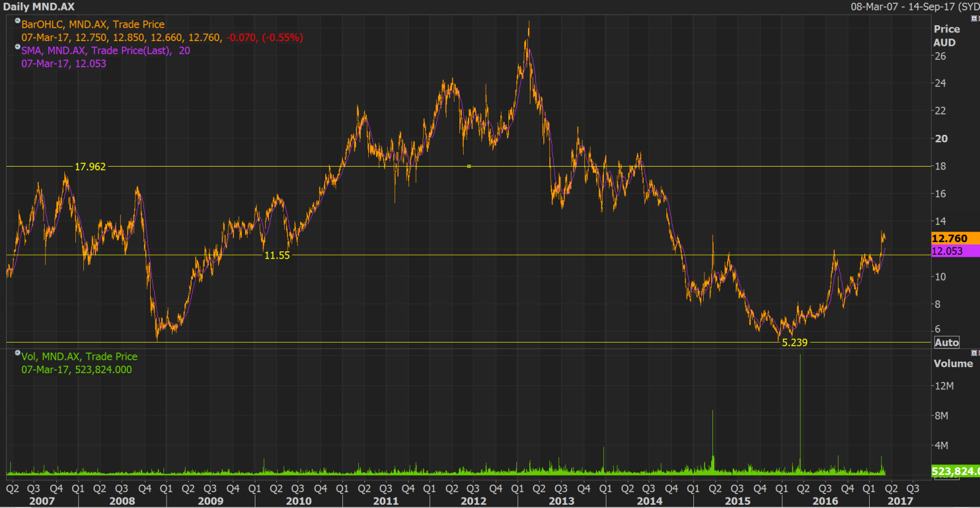Click the purple SMA value tag 12.053
This screenshot has height=508, width=980.
click(955, 251)
